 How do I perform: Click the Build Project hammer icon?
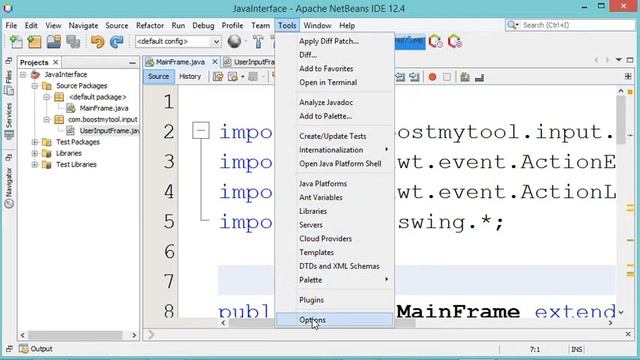click(x=258, y=42)
